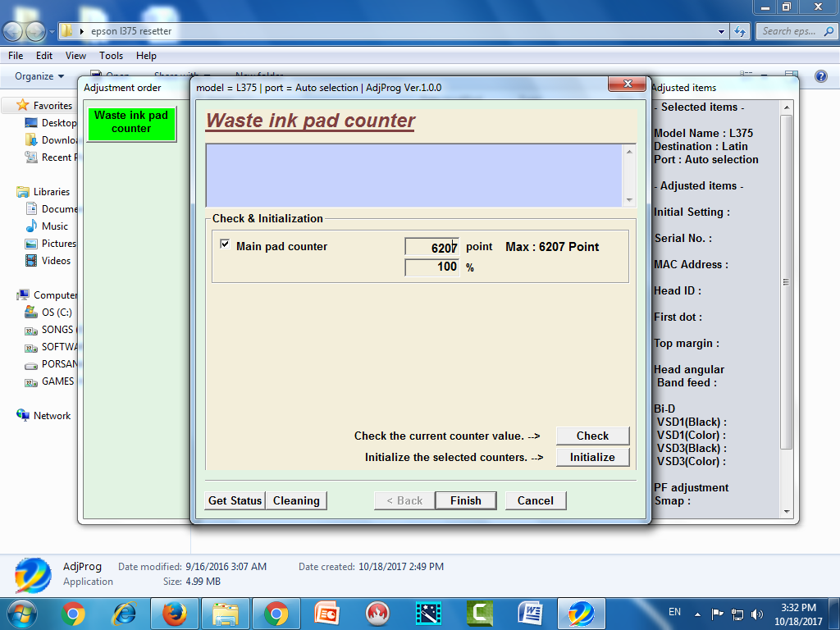
Task: Launch Nero burning app from the taskbar
Action: 377,613
